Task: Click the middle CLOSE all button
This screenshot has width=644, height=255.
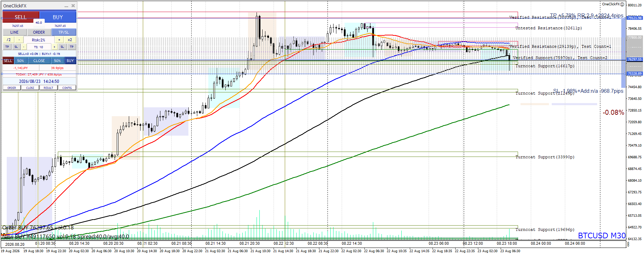Action: click(x=39, y=61)
